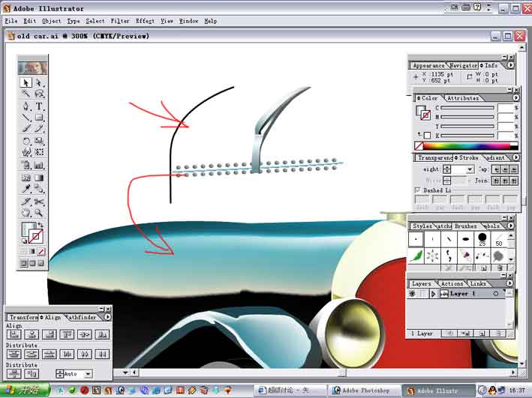This screenshot has width=532, height=398.
Task: Open the Stroke panel options menu arrow
Action: pyautogui.click(x=515, y=157)
